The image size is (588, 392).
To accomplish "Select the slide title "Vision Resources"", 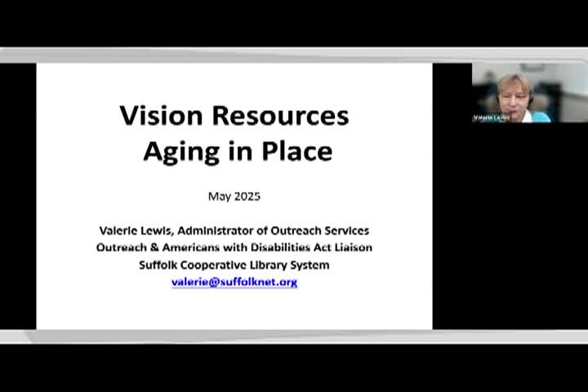I will [x=234, y=115].
